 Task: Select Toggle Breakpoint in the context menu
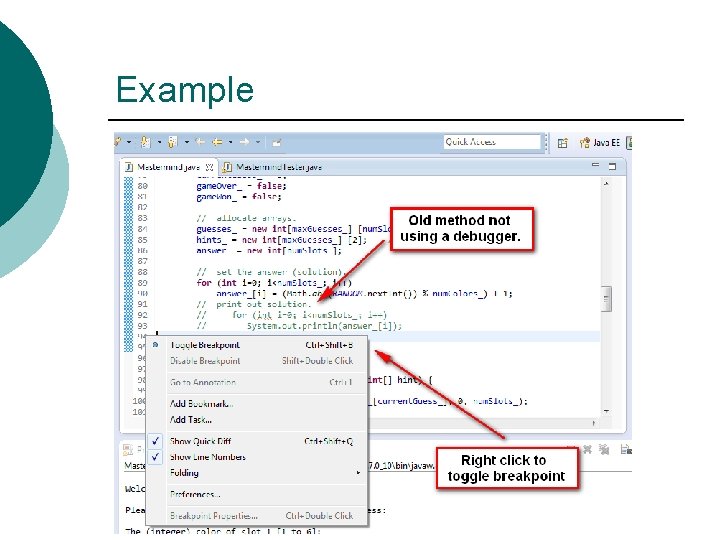(257, 345)
